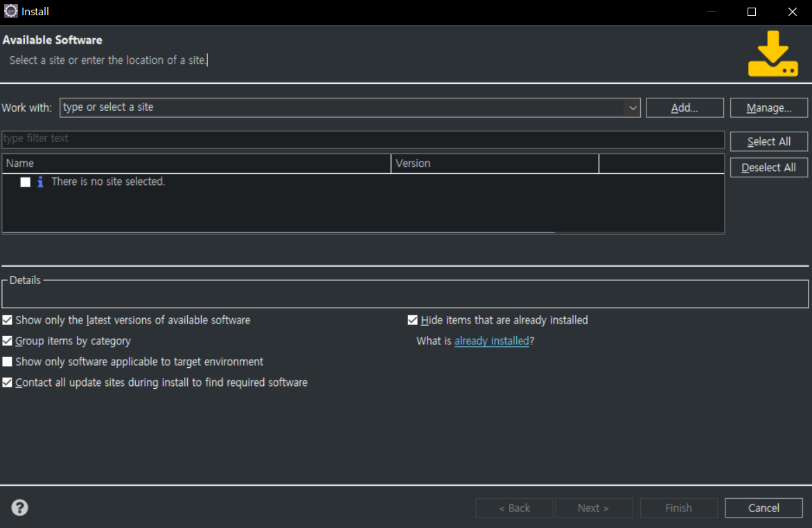
Task: Open the 'Manage...' sites button
Action: pyautogui.click(x=769, y=107)
